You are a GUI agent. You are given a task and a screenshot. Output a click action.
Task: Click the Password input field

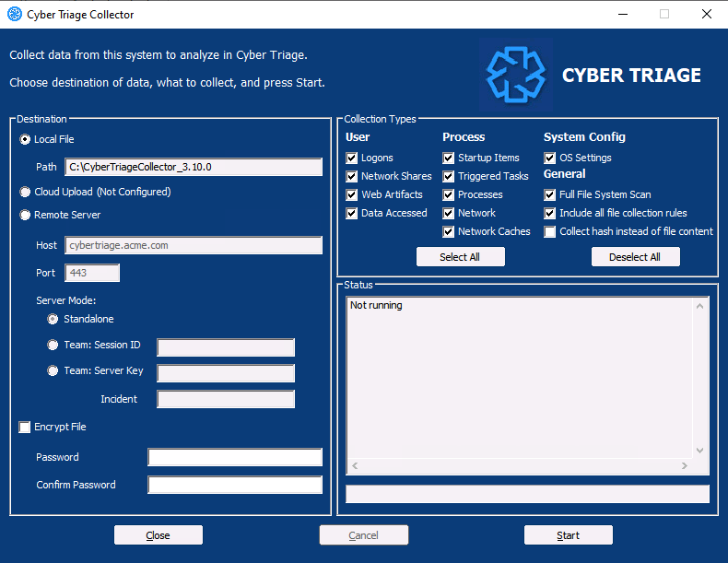(x=235, y=457)
